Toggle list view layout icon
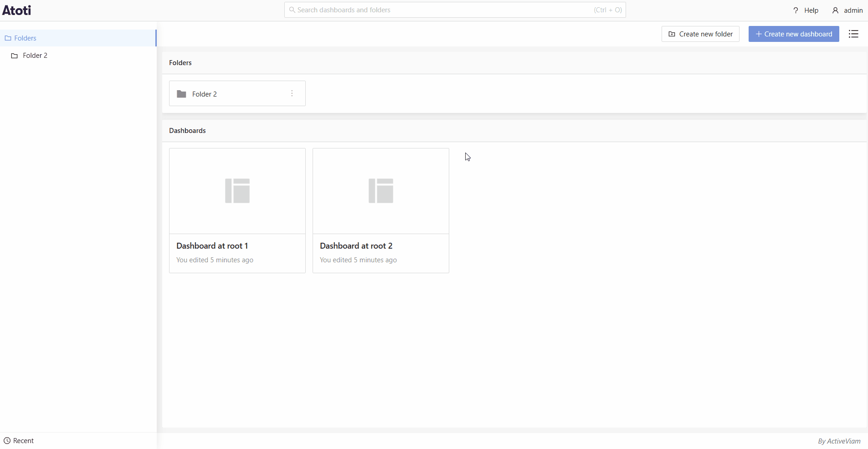This screenshot has width=868, height=449. click(x=853, y=34)
